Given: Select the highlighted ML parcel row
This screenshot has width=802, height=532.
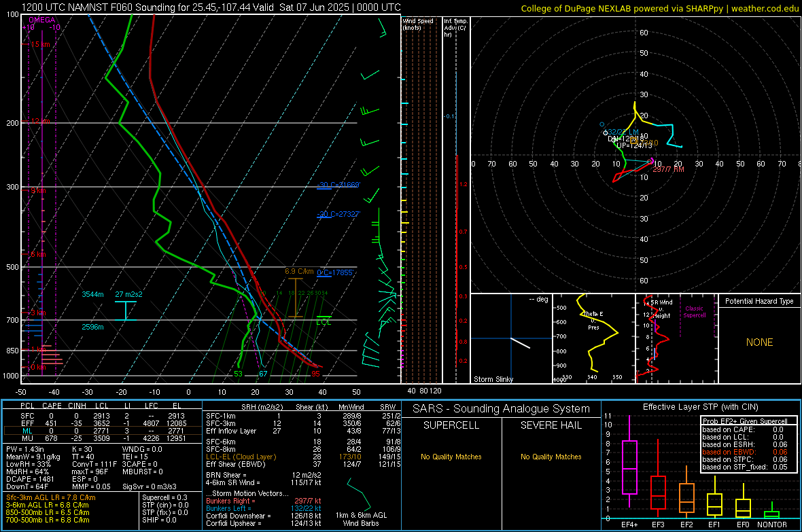Looking at the screenshot, I should (103, 431).
